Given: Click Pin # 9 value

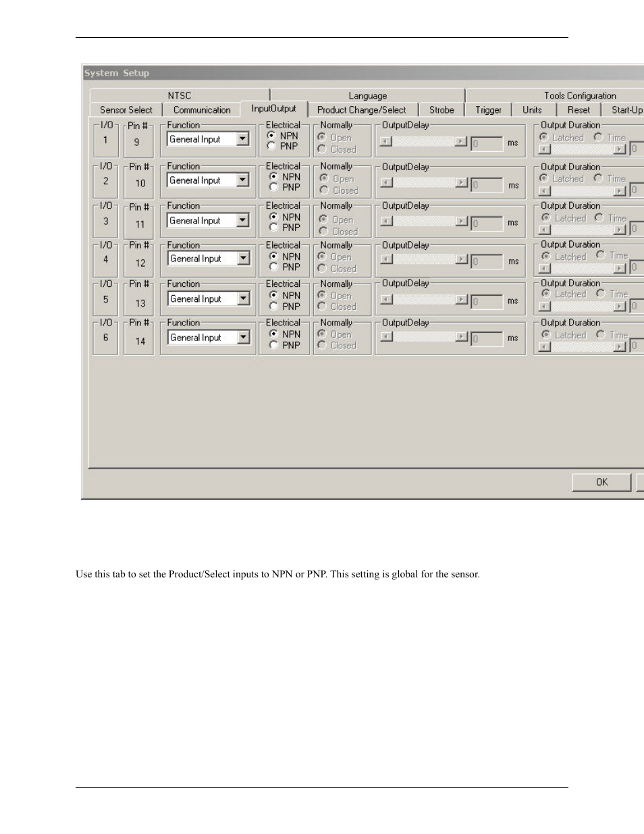Looking at the screenshot, I should 137,142.
